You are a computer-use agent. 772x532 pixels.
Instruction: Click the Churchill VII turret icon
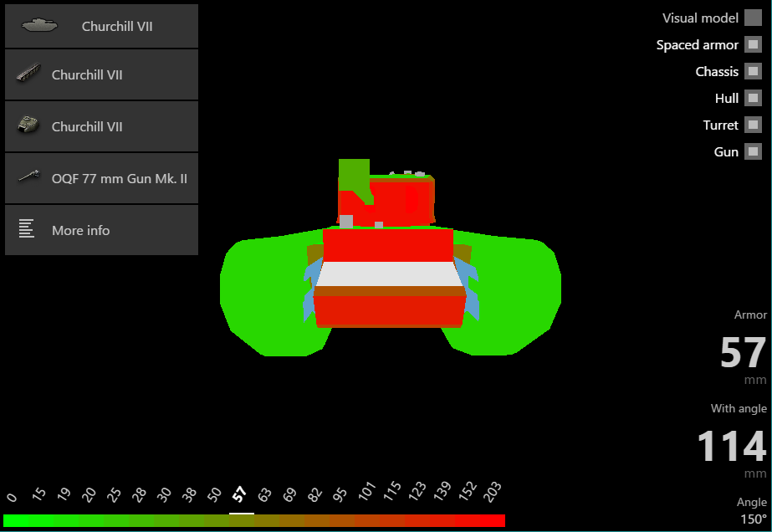coord(28,125)
